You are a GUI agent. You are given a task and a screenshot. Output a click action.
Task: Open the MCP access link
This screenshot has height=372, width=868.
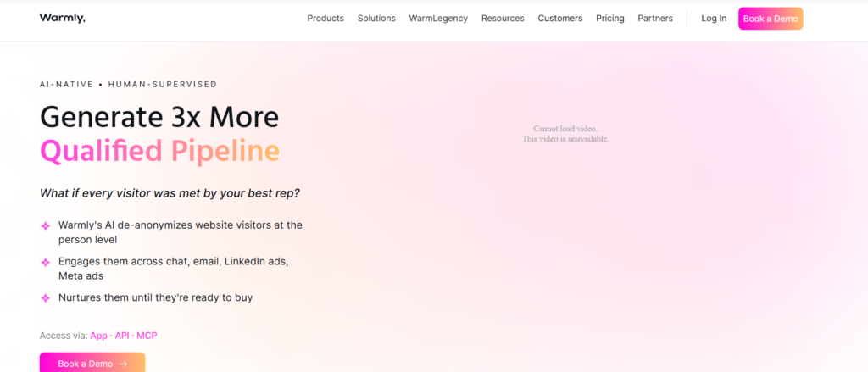[147, 336]
